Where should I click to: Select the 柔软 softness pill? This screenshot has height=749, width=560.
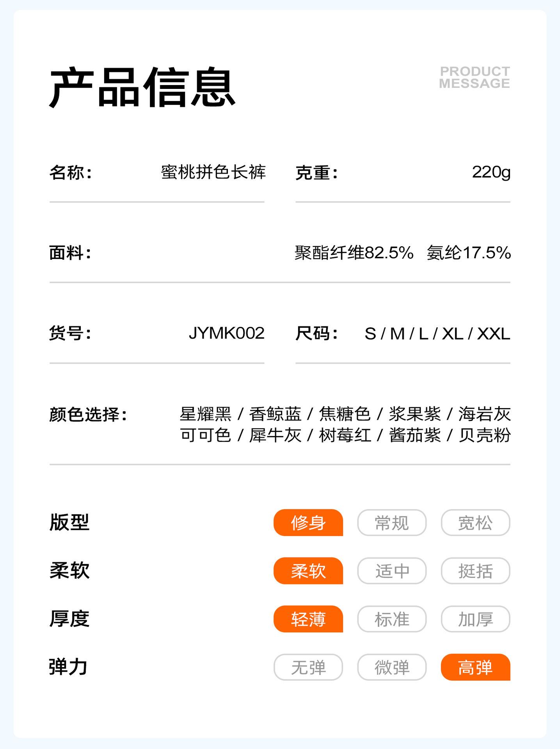coord(308,571)
